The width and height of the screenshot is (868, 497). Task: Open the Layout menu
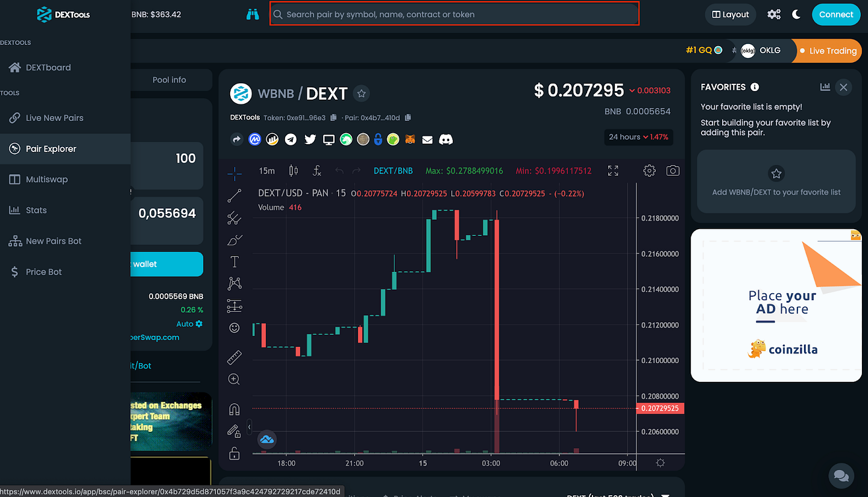pyautogui.click(x=731, y=14)
